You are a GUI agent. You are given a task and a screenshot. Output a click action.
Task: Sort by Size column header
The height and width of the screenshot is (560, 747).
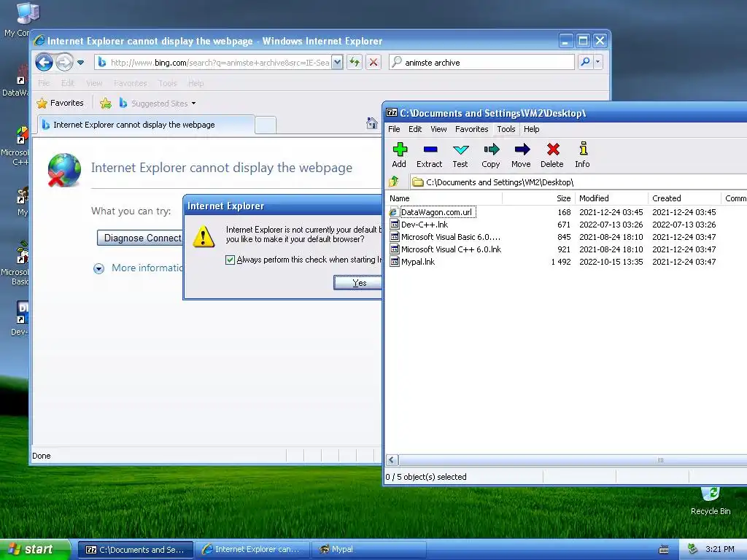coord(538,198)
